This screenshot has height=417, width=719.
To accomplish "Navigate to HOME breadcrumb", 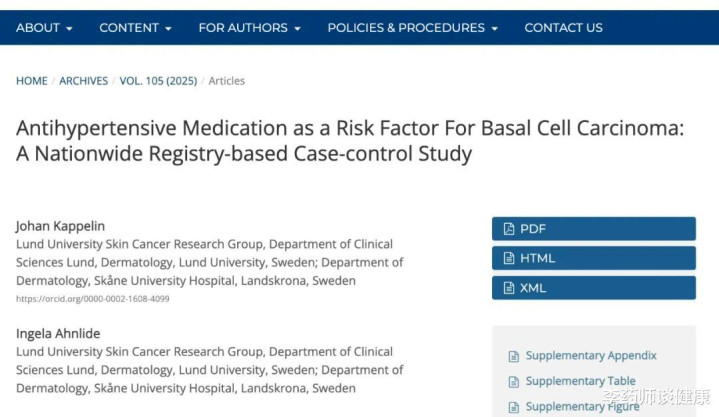I will (32, 81).
